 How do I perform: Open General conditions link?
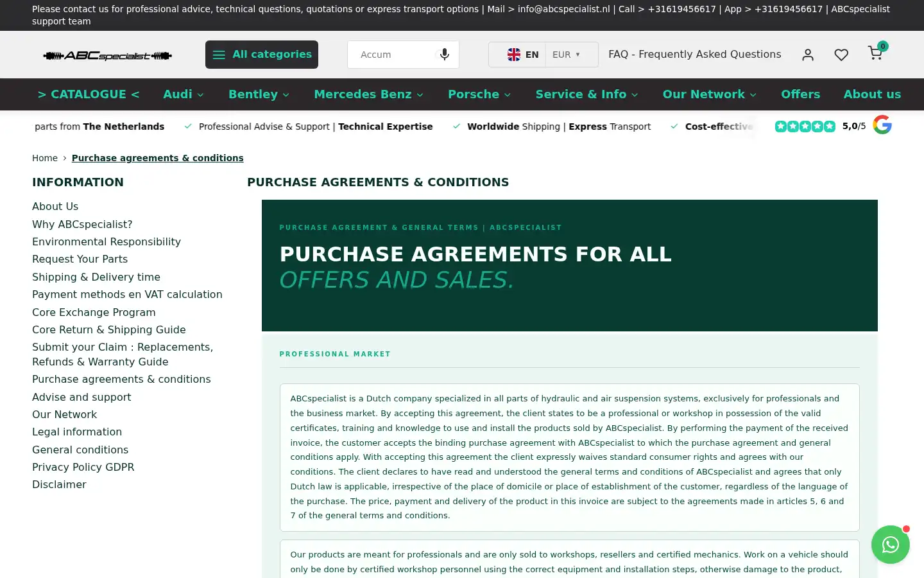click(80, 450)
